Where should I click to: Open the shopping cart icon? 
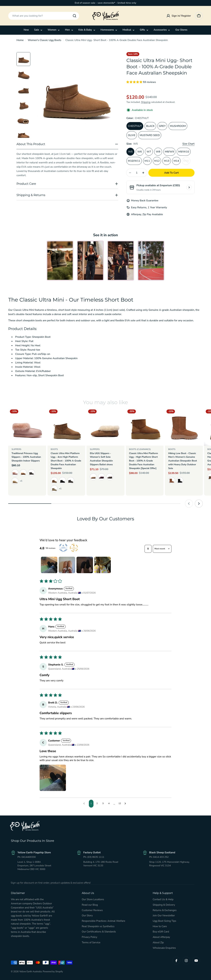click(198, 16)
